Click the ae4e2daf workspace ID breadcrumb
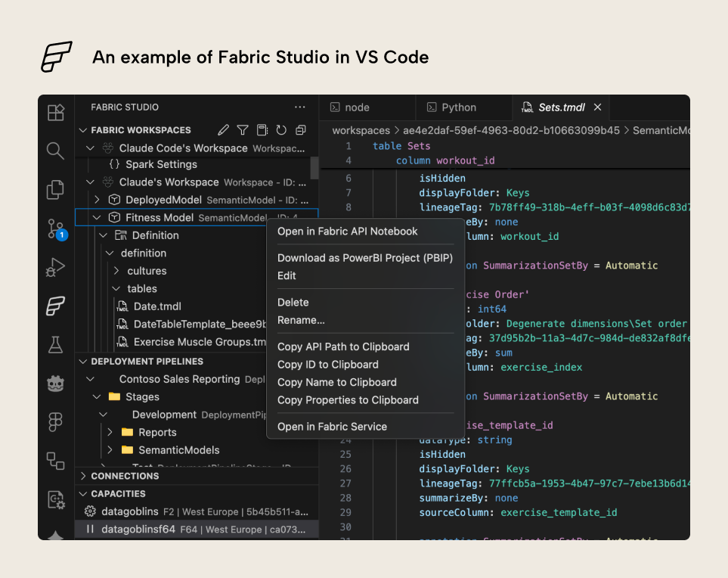728x578 pixels. pos(511,131)
